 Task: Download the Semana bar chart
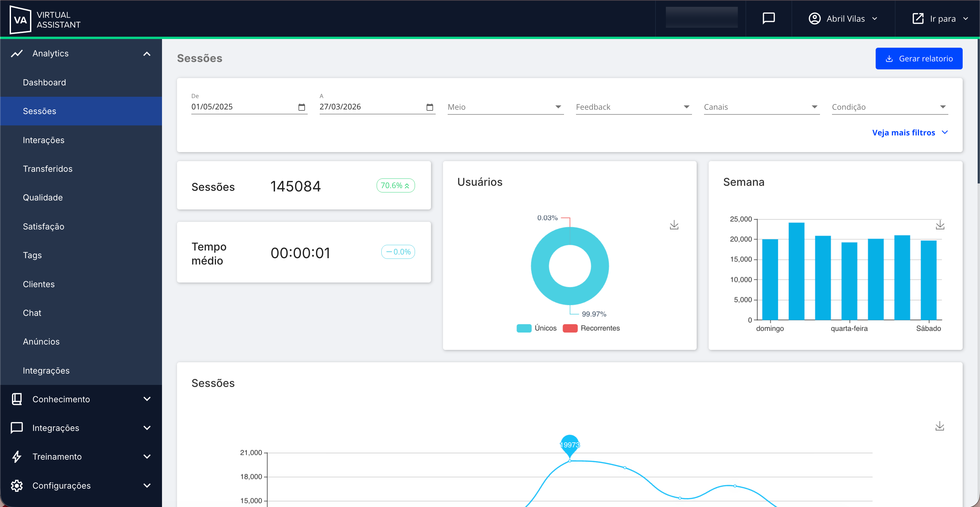coord(940,225)
